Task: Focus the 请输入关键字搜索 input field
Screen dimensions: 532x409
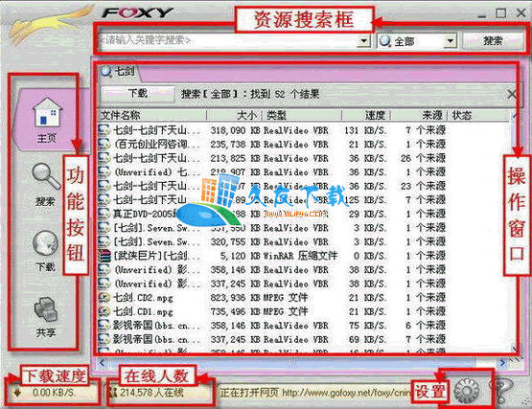Action: point(228,41)
